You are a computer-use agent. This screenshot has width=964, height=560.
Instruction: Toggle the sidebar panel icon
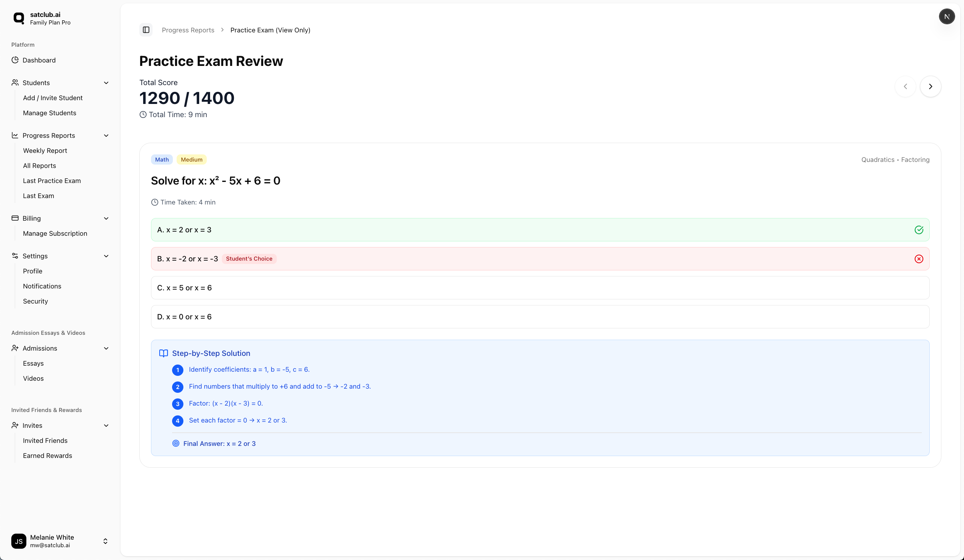tap(145, 30)
